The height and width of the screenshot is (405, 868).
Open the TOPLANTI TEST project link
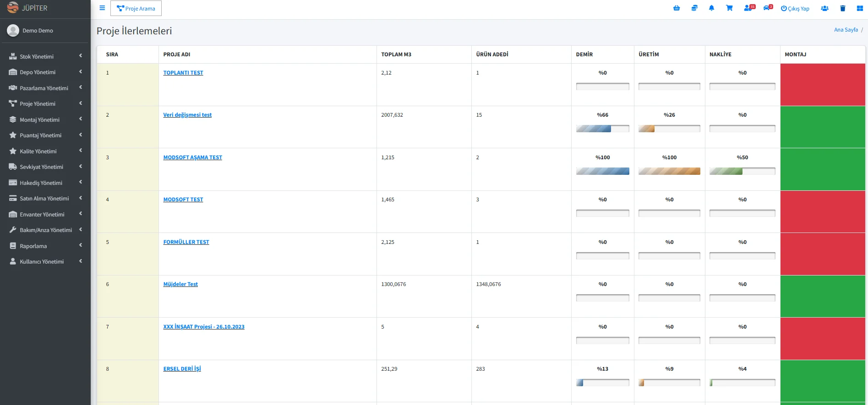183,73
